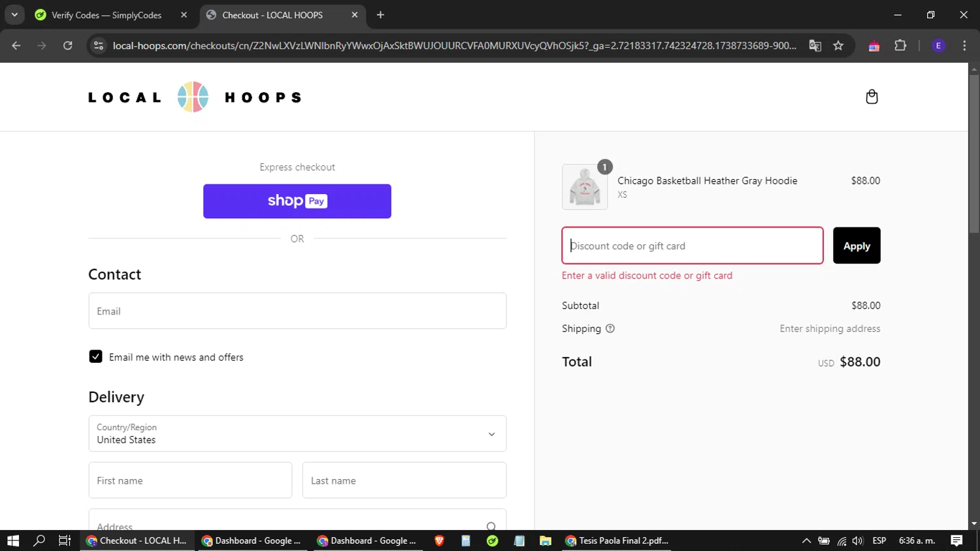
Task: Click the shipping info question mark icon
Action: pos(610,329)
